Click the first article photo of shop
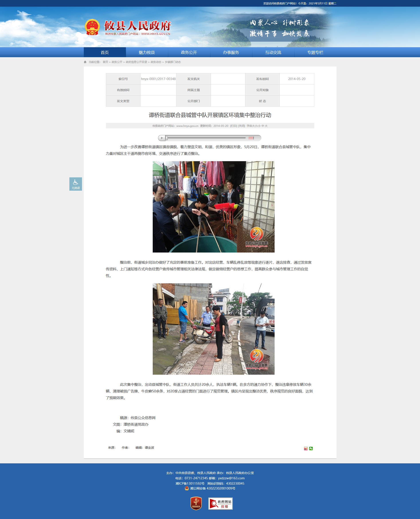Viewport: 420px width, 519px height. [213, 207]
